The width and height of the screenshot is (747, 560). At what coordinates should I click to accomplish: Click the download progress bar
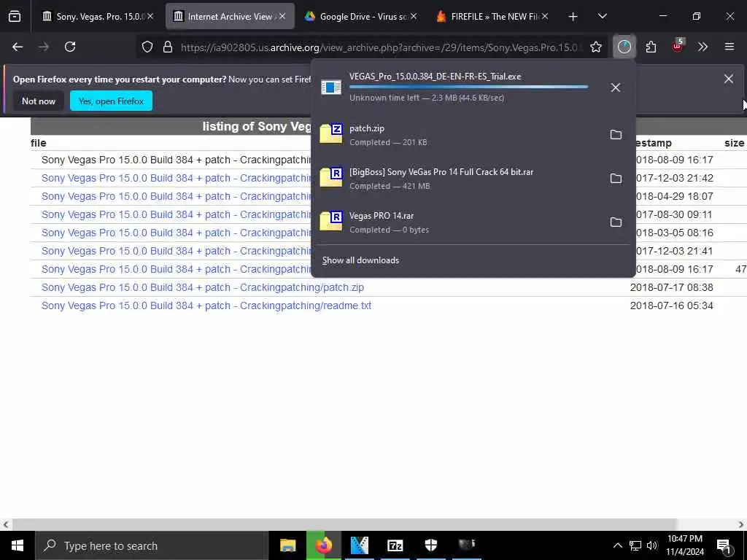click(469, 87)
